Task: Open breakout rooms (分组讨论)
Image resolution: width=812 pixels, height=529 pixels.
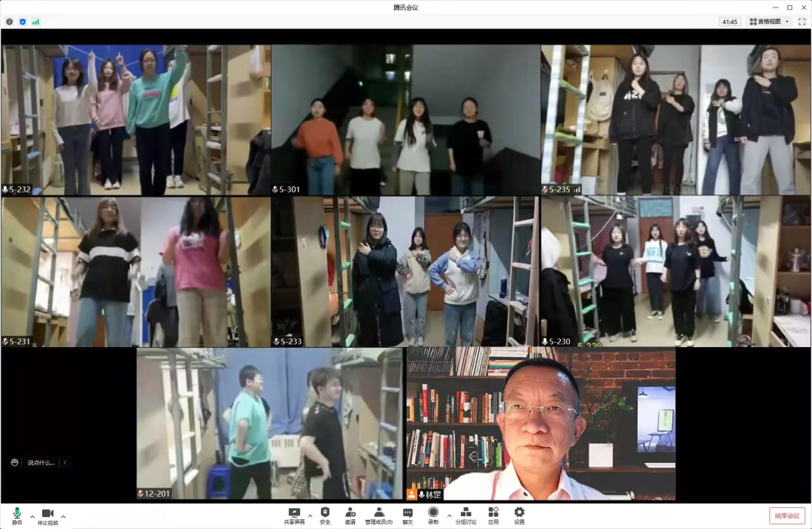Action: (x=465, y=515)
